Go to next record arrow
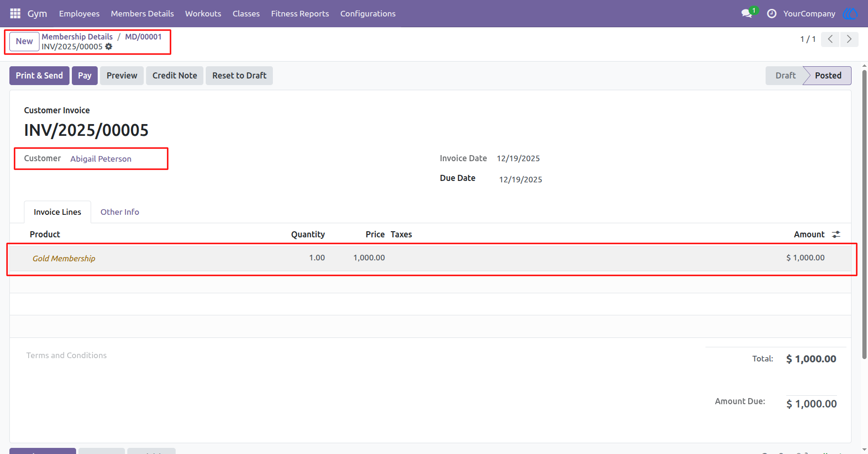868x454 pixels. (849, 39)
